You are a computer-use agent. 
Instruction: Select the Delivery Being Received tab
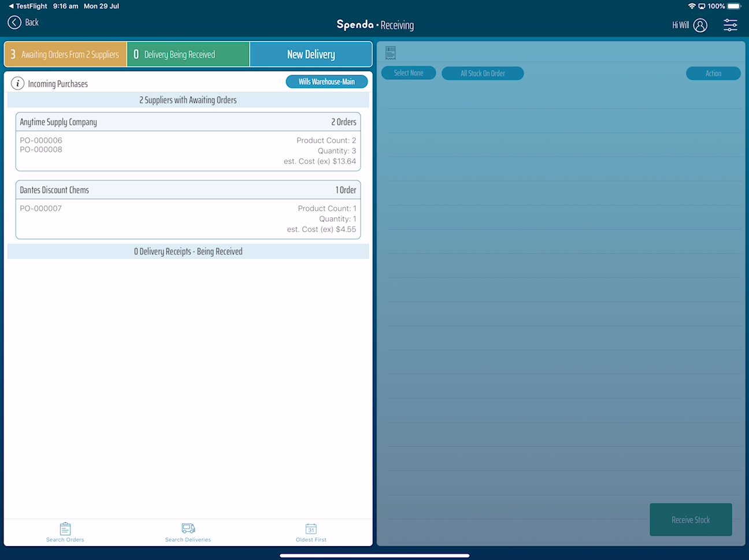[188, 54]
